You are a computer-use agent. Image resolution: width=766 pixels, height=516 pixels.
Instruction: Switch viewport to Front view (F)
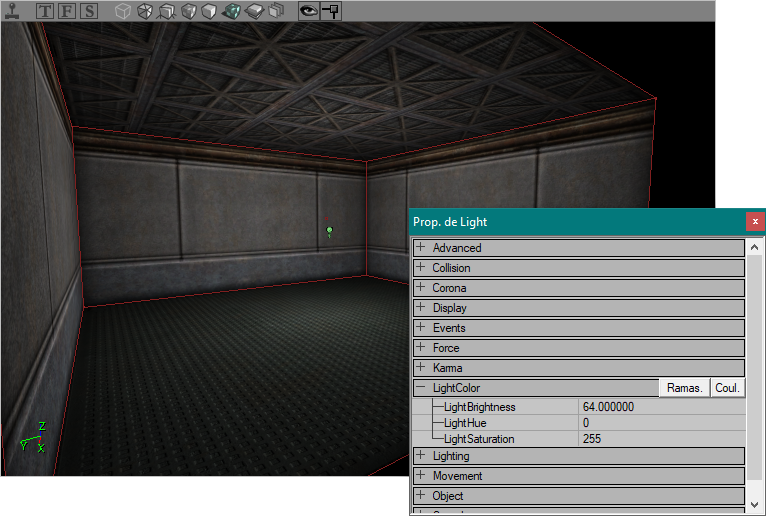[68, 12]
